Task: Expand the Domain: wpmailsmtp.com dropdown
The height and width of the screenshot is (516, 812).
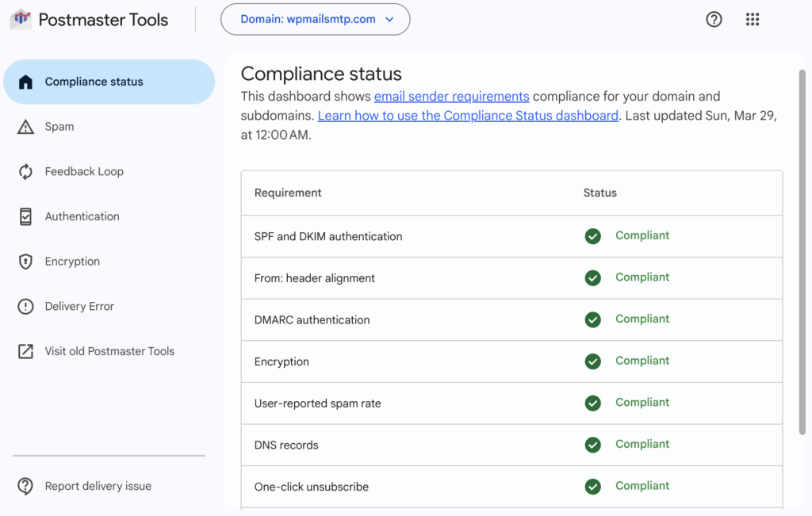Action: 315,20
